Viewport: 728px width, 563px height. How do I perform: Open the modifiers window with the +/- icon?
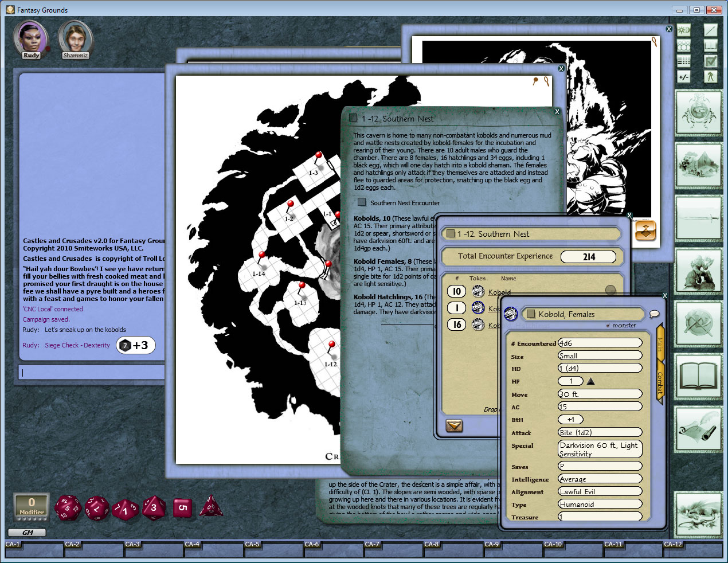click(x=683, y=76)
